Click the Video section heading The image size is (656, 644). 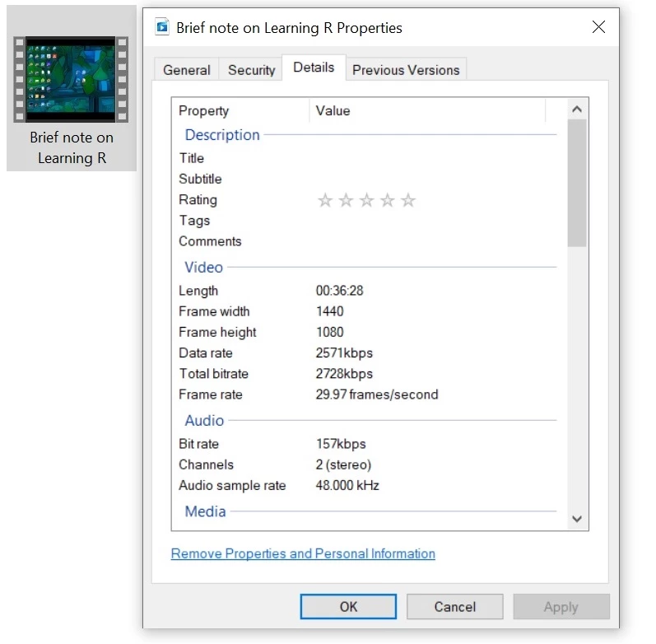204,267
